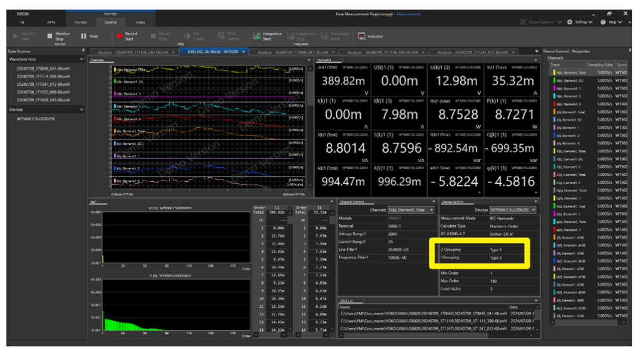Click the Measurement Mode IEC Harmonic value

tap(501, 218)
